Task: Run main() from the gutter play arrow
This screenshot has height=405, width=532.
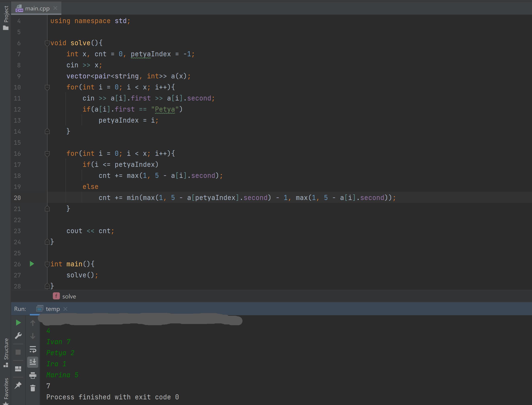Action: [x=32, y=264]
